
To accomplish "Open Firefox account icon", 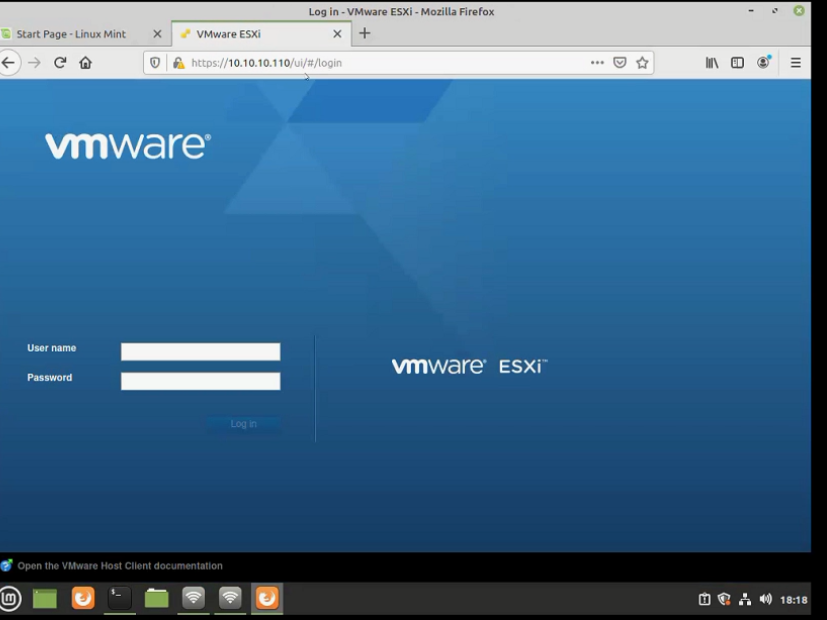I will (763, 62).
